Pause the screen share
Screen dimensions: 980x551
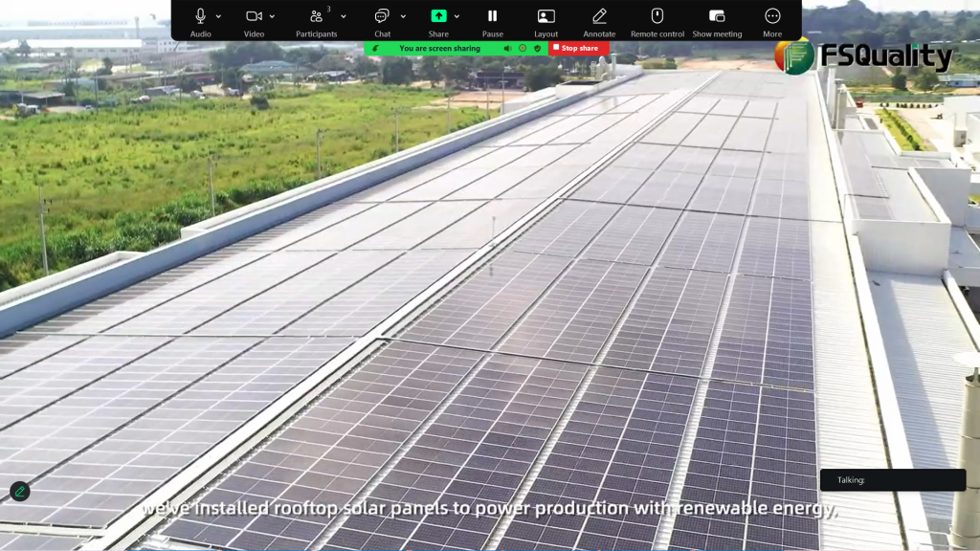493,16
